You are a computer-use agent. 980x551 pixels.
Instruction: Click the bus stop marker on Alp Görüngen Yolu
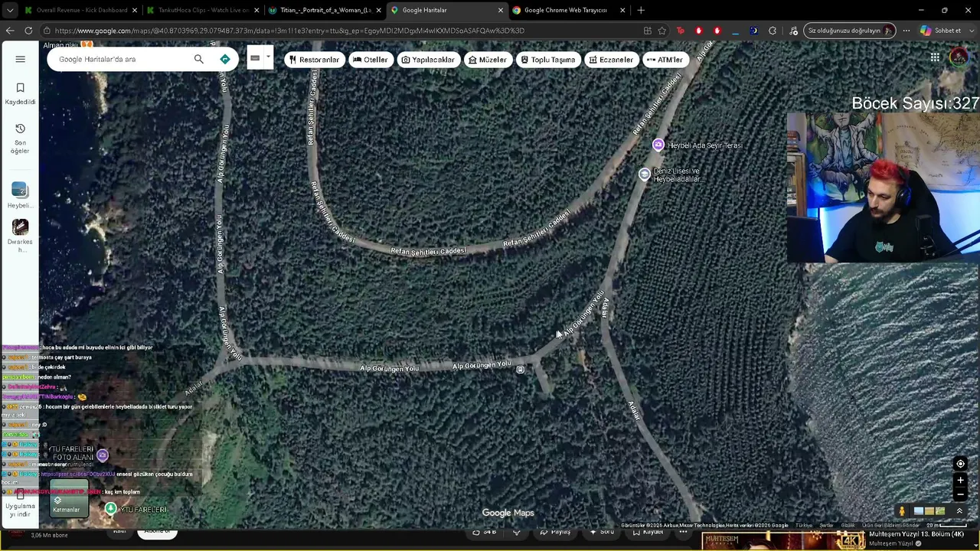pyautogui.click(x=521, y=370)
